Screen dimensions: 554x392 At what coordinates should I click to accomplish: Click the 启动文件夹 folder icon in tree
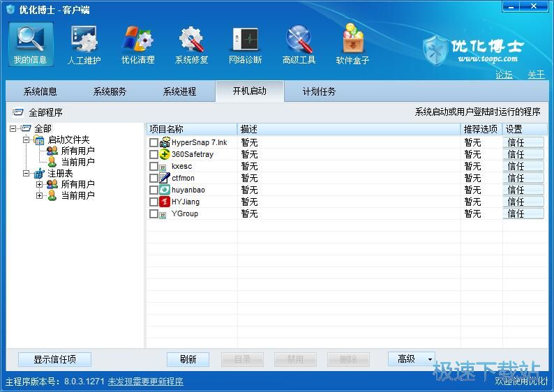click(39, 140)
